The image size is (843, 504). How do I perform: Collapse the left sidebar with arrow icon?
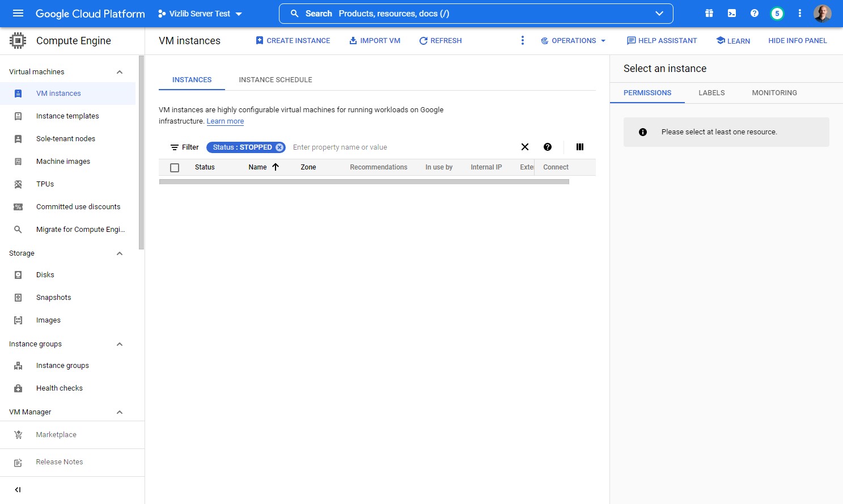click(18, 490)
